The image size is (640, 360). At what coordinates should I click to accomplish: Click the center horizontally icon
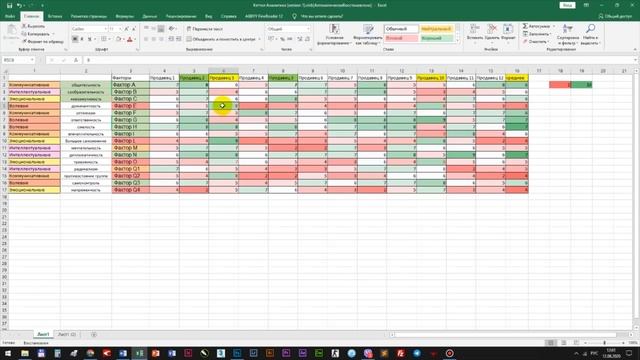click(x=153, y=39)
